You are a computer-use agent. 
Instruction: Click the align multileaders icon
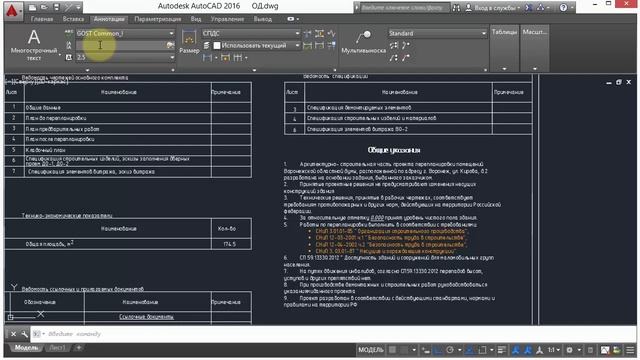pyautogui.click(x=393, y=45)
